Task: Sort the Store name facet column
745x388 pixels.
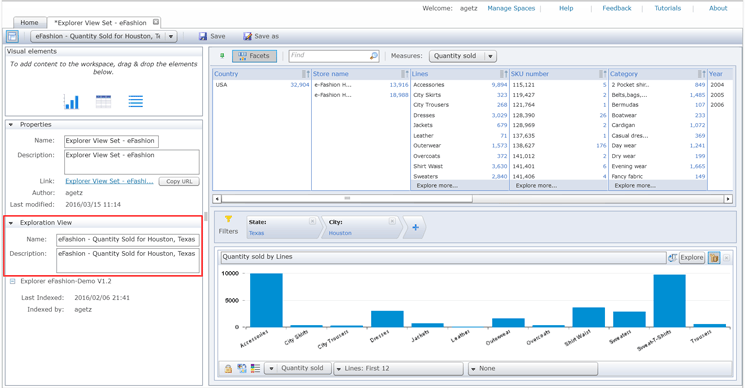Action: click(405, 74)
